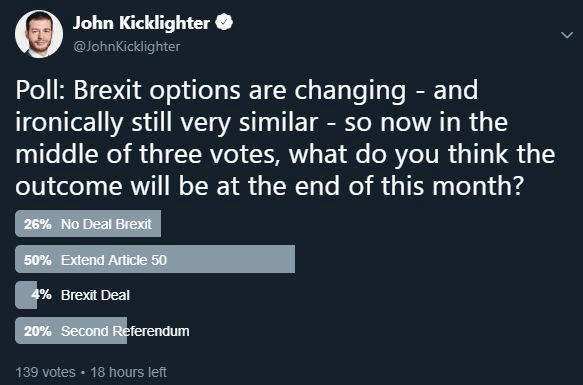Open the tweet options chevron menu
This screenshot has width=583, height=385.
coord(567,35)
